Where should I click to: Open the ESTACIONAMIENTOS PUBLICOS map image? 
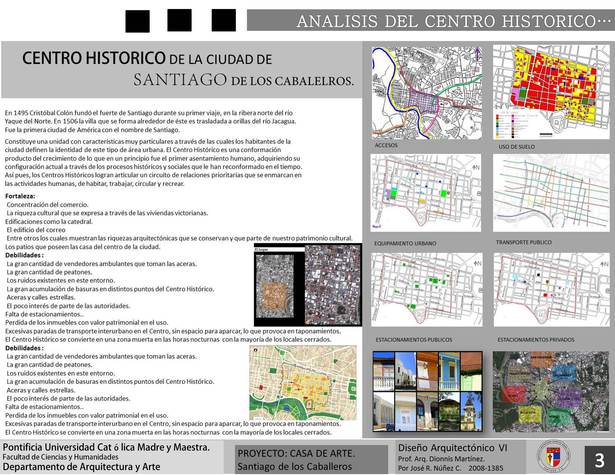click(x=427, y=289)
